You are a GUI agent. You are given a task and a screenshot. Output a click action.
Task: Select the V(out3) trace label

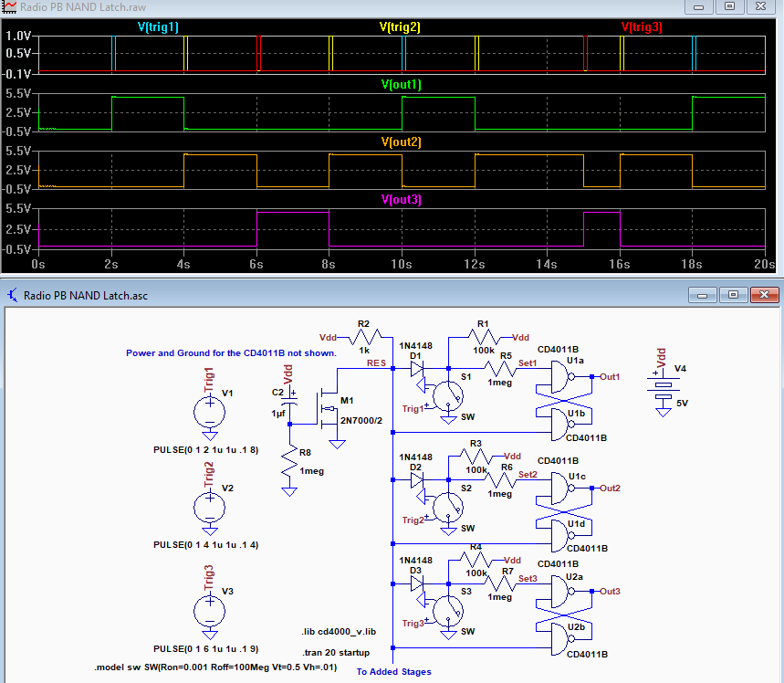(401, 200)
